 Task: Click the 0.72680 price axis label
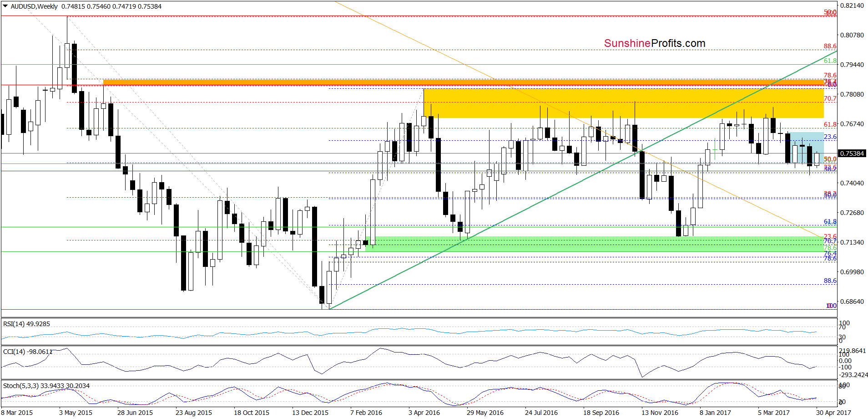852,213
